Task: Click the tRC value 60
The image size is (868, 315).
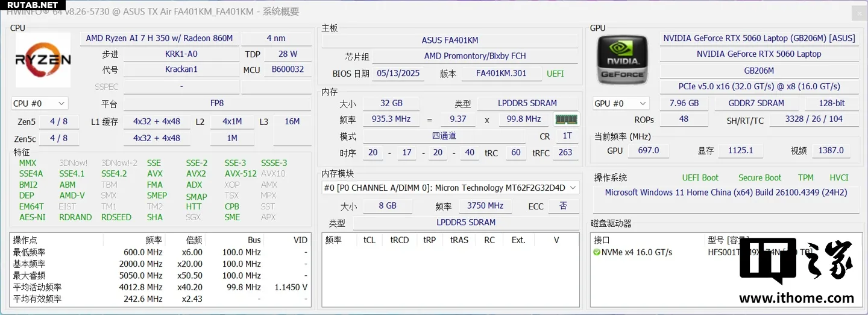Action: point(516,153)
